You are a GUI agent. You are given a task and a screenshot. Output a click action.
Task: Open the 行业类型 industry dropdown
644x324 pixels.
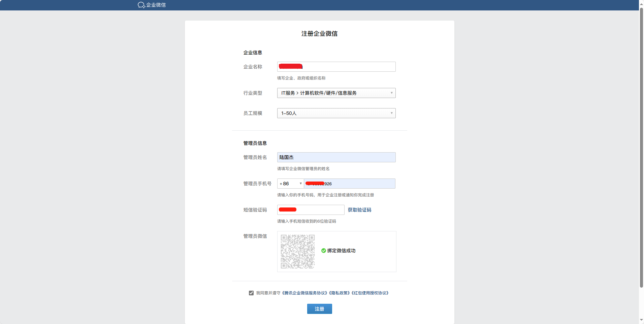[x=336, y=93]
